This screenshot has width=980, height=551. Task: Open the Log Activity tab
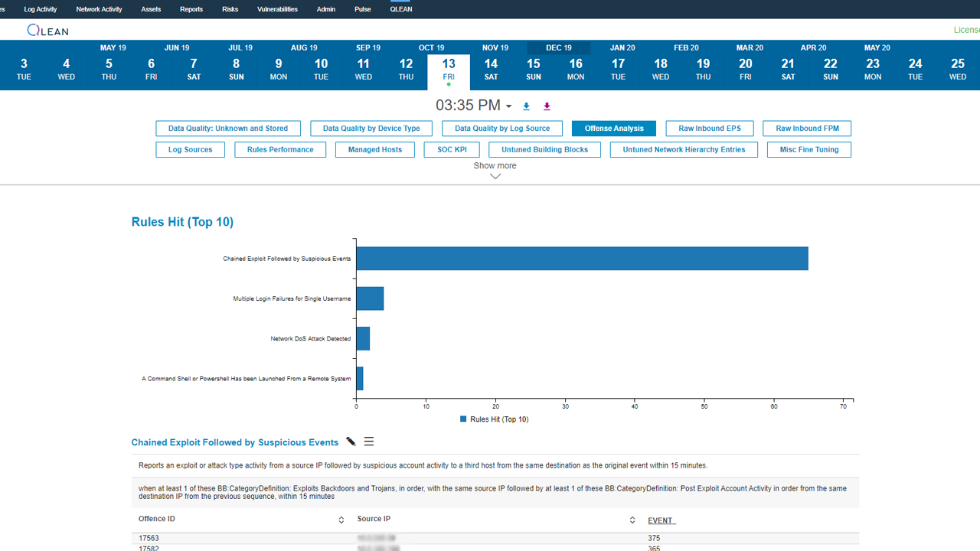(41, 9)
